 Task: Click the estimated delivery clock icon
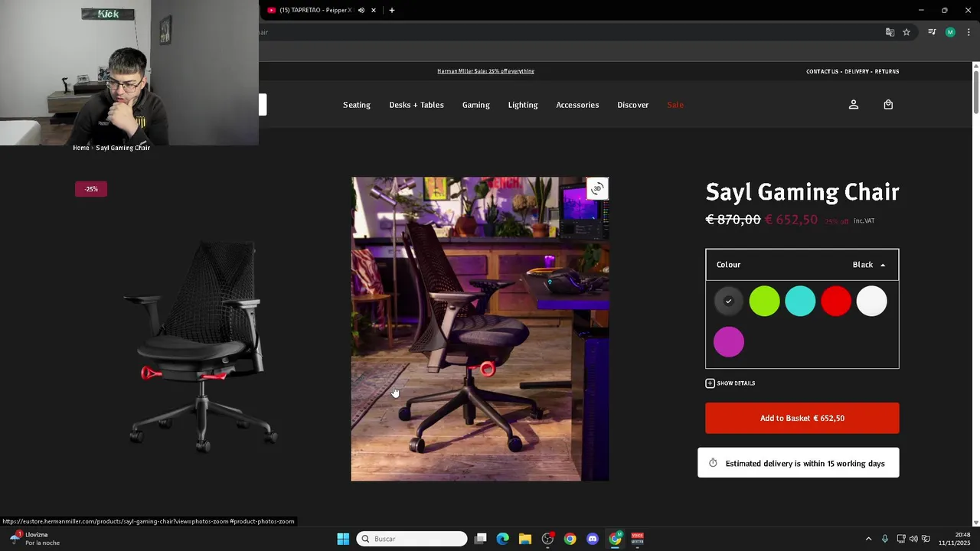(713, 463)
